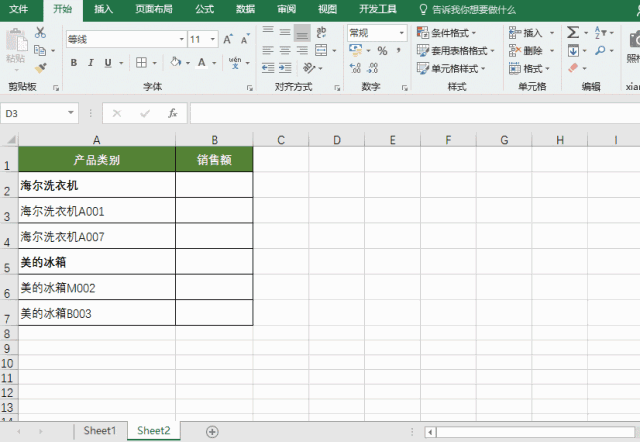
Task: Apply percent style
Action: click(x=382, y=51)
